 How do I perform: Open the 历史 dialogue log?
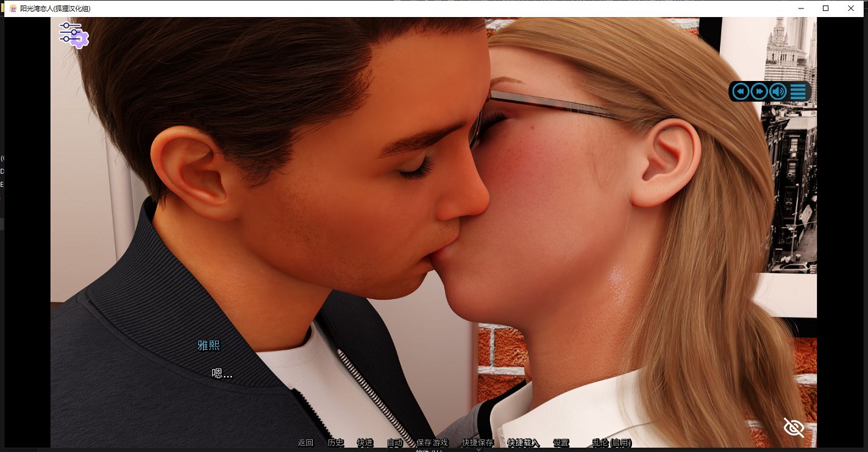[x=335, y=443]
